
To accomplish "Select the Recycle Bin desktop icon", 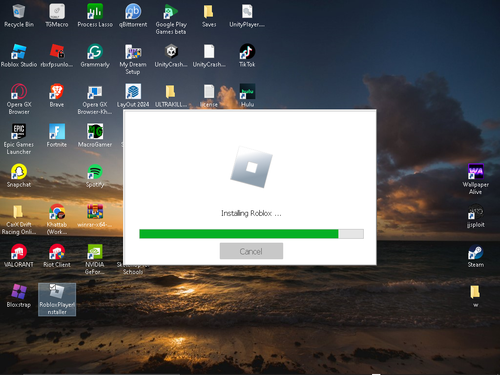I will [x=19, y=16].
